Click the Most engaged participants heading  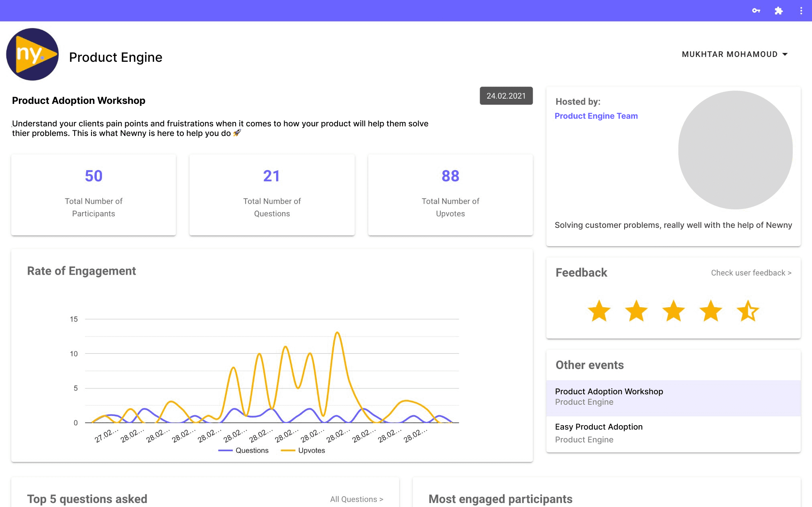pyautogui.click(x=500, y=499)
